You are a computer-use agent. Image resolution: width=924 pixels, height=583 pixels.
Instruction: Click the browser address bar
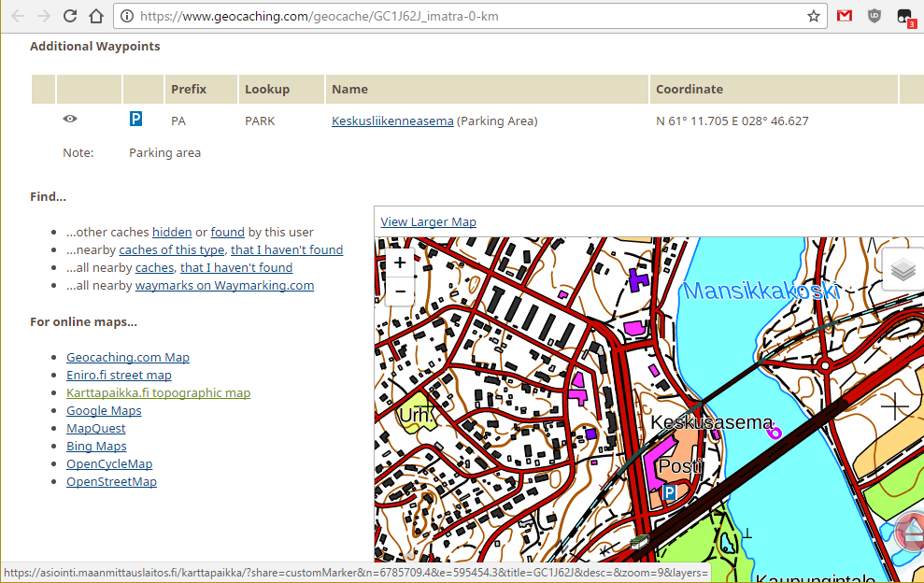[467, 16]
